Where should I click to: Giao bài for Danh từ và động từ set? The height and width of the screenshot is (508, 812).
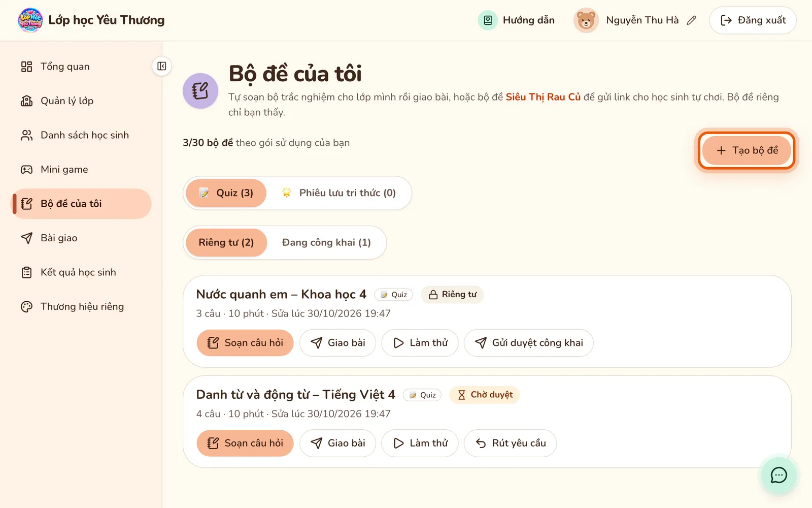click(337, 443)
